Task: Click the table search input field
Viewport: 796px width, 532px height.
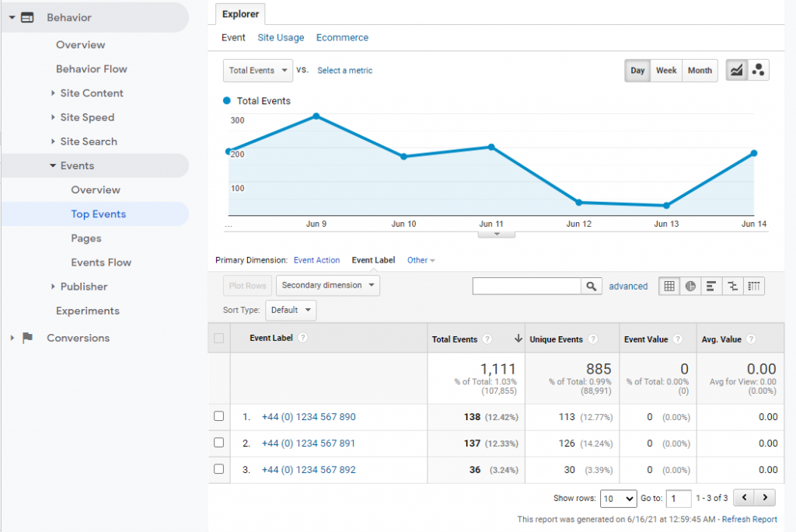Action: tap(527, 287)
